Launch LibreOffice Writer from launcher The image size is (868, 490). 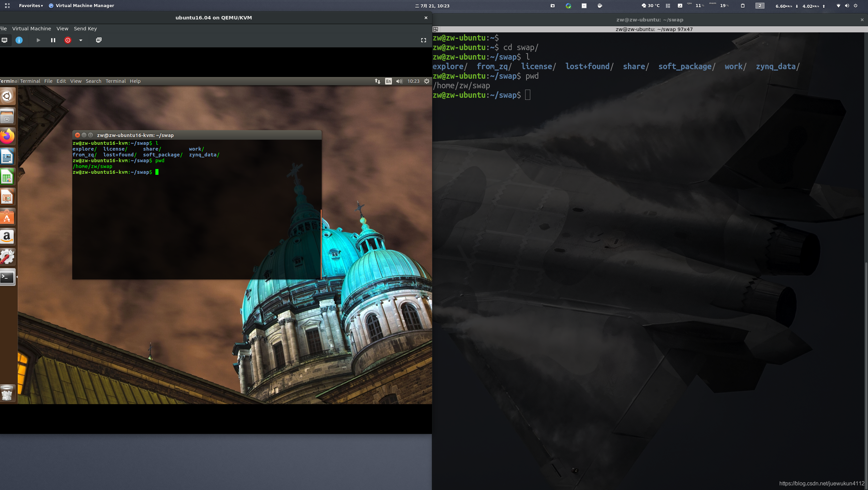(7, 157)
